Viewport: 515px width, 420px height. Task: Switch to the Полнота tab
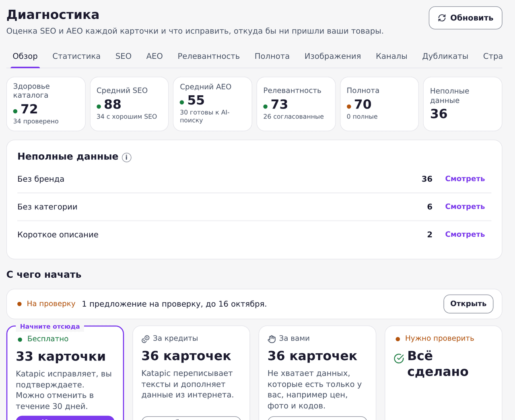[x=272, y=56]
